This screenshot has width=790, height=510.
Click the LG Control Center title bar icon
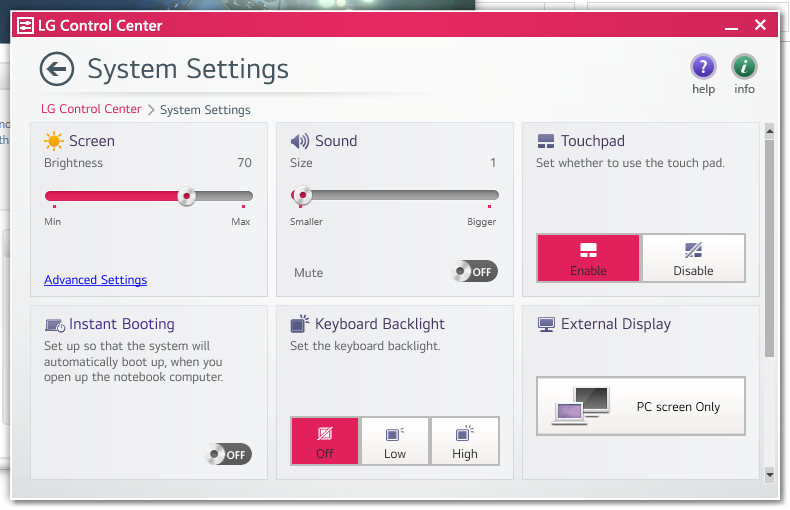point(25,25)
